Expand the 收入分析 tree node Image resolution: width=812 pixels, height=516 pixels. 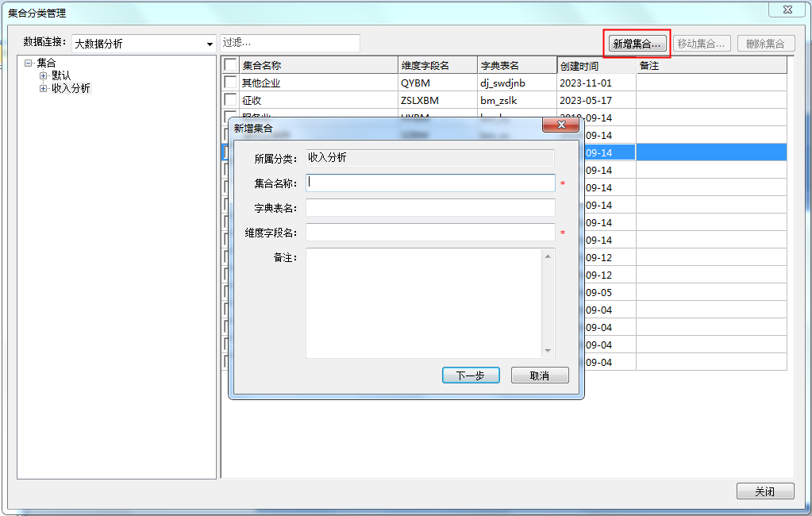pyautogui.click(x=44, y=88)
